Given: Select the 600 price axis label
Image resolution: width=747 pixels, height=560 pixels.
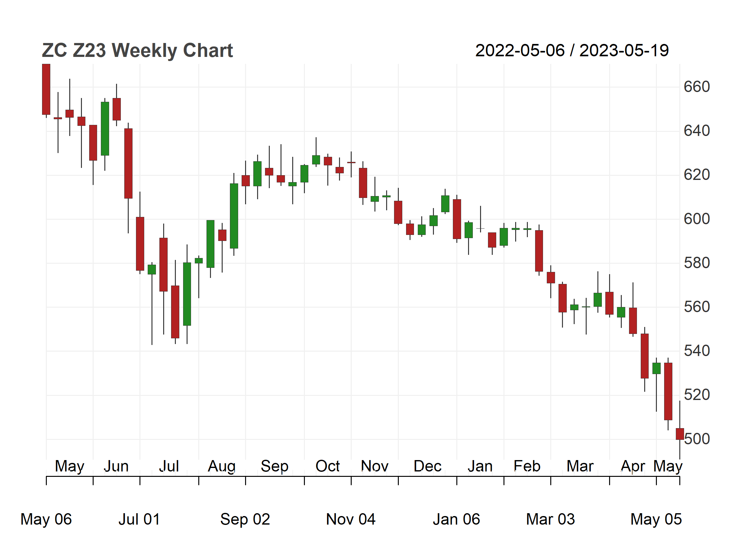Looking at the screenshot, I should (x=696, y=219).
